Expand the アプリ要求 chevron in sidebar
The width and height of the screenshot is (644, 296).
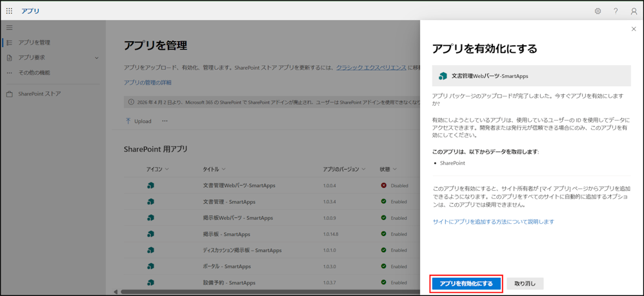tap(97, 58)
